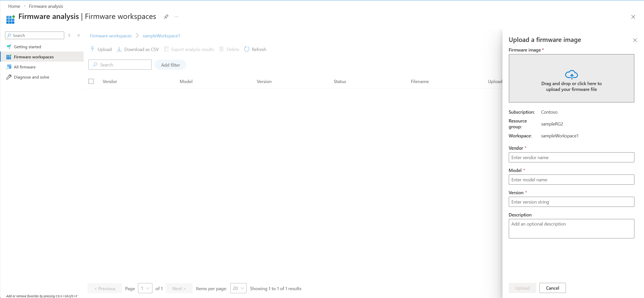Open the more options ellipsis menu

pyautogui.click(x=176, y=17)
